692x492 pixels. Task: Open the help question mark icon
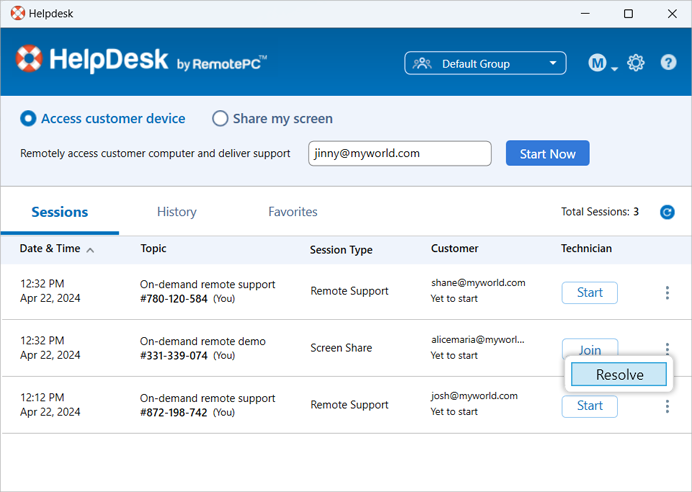(x=668, y=62)
